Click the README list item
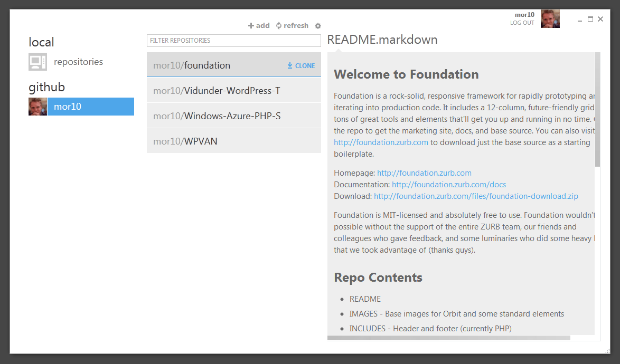620x364 pixels. tap(365, 299)
